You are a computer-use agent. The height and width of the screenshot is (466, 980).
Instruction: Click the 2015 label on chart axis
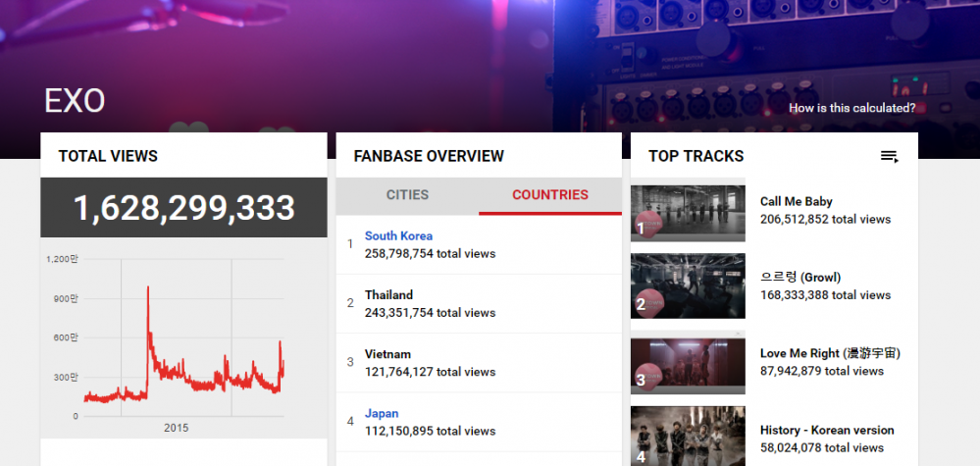click(177, 429)
